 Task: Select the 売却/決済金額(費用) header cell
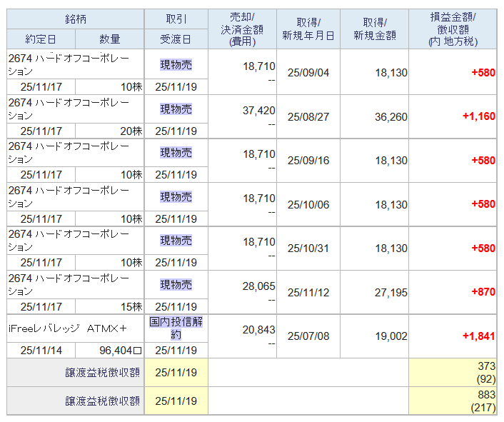pyautogui.click(x=242, y=29)
